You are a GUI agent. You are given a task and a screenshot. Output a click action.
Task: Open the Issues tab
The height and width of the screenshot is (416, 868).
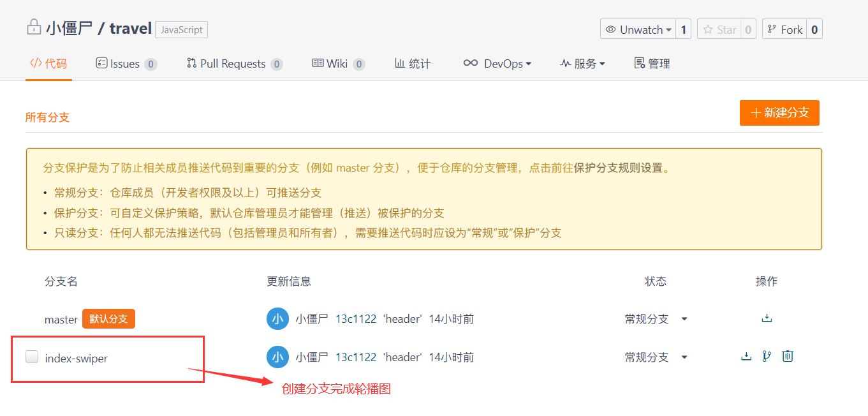tap(126, 64)
